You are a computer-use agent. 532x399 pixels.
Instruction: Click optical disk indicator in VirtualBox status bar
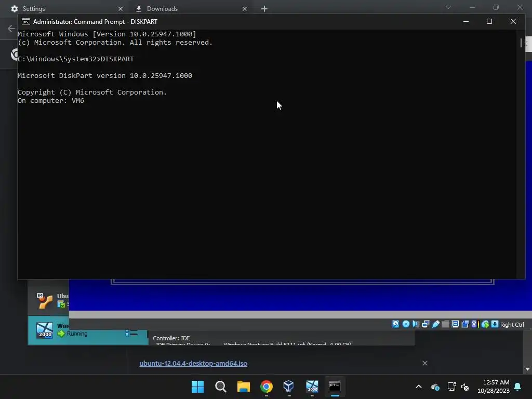pos(406,324)
